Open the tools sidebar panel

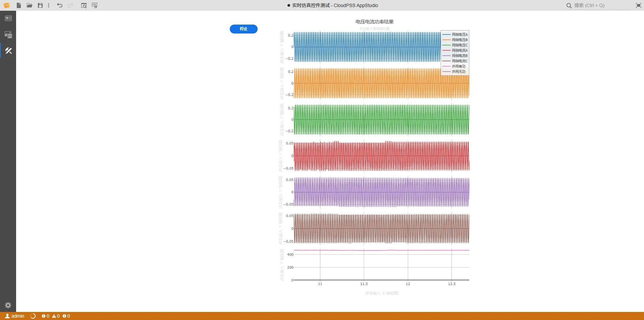8,51
